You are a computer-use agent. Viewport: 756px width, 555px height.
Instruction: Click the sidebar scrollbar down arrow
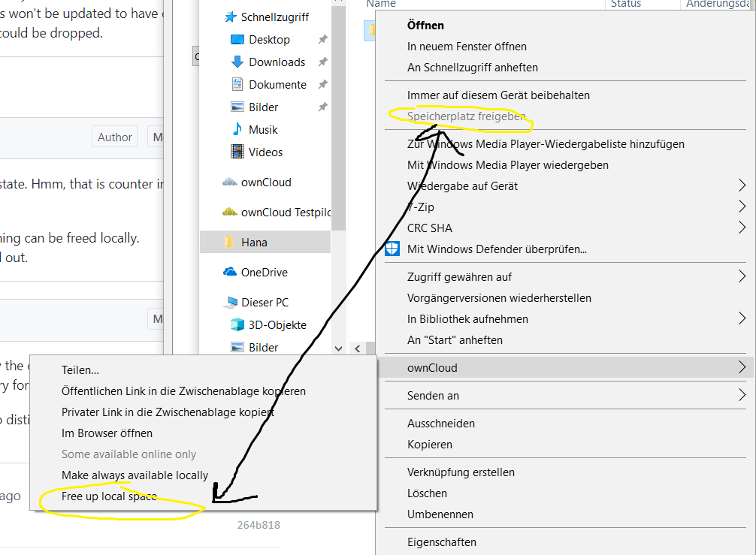337,347
